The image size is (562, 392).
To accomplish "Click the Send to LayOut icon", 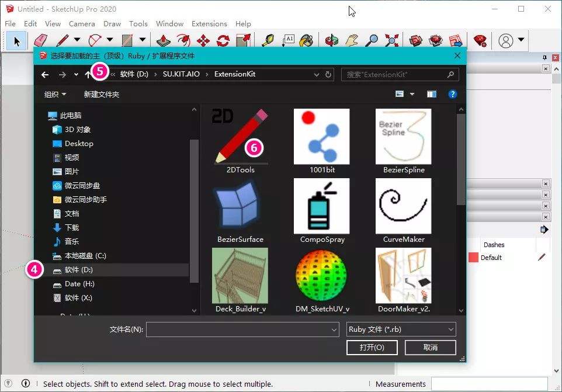I will (456, 40).
